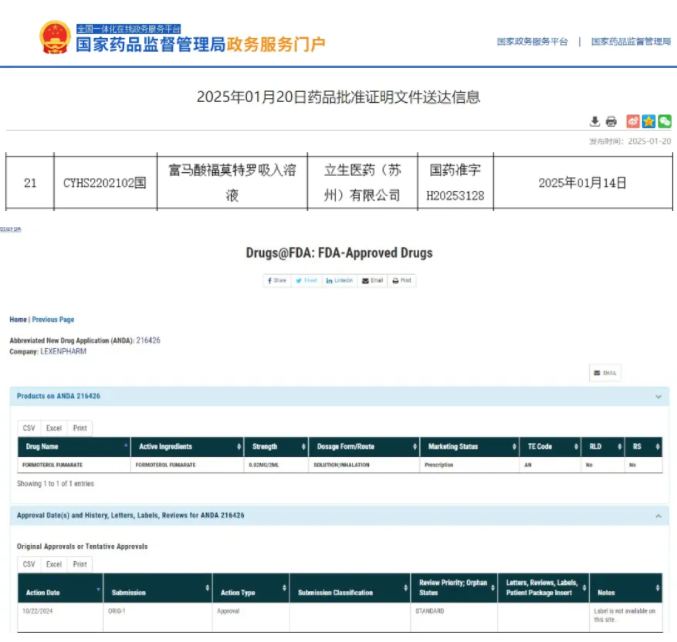Sort by Submission column
677x642 pixels.
coord(158,588)
